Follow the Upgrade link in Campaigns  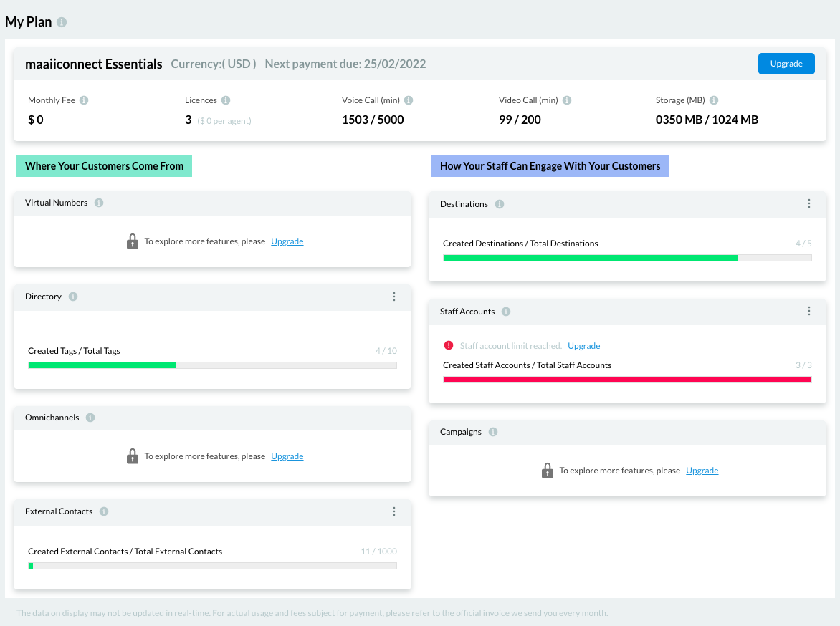702,471
